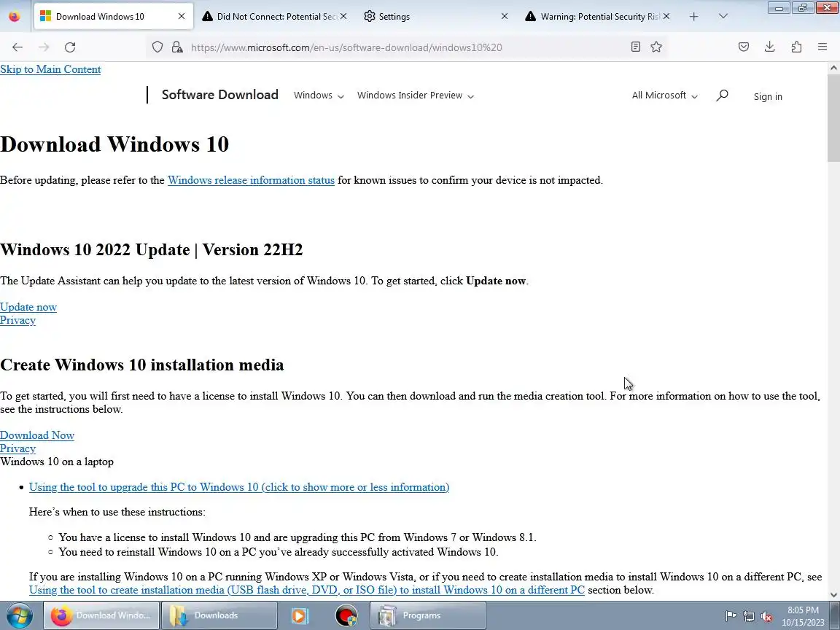Click the search magnifier on Microsoft header

pyautogui.click(x=722, y=96)
